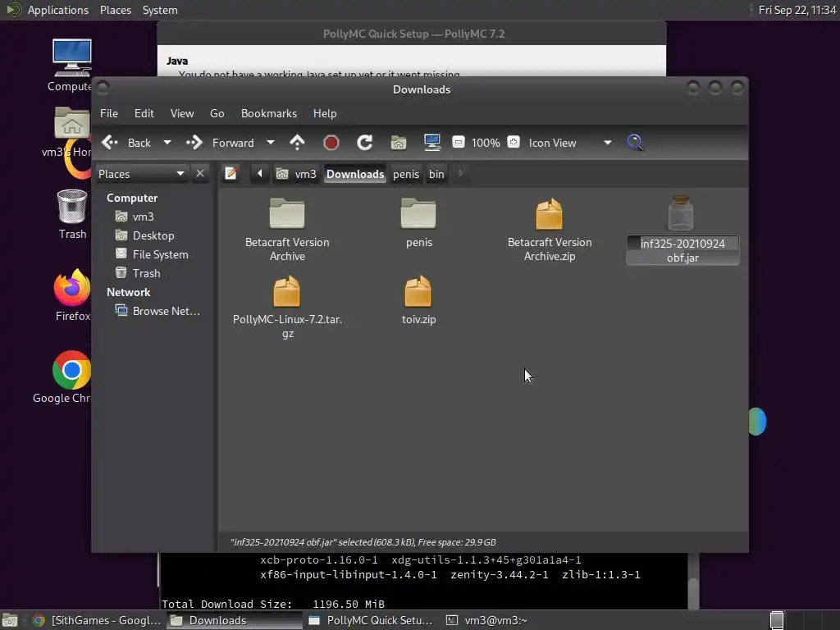Screen dimensions: 840x630
Task: Open the home folder toolbar icon
Action: (x=398, y=143)
